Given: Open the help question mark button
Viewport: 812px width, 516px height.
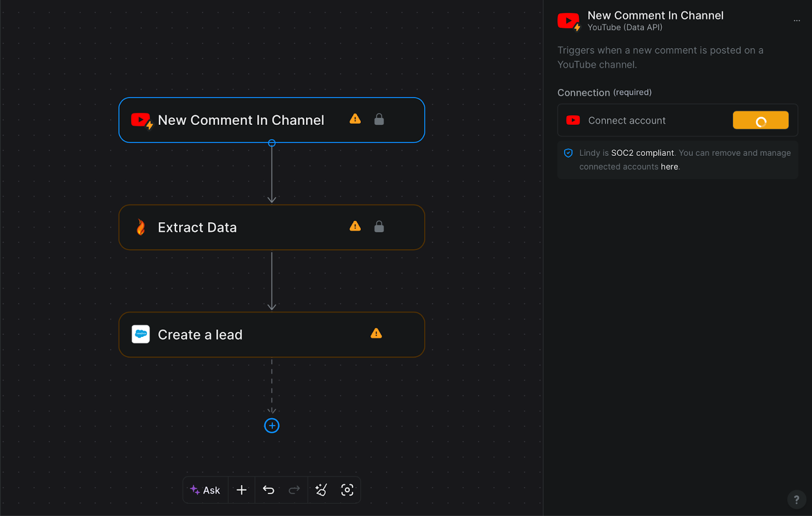Looking at the screenshot, I should pos(796,499).
